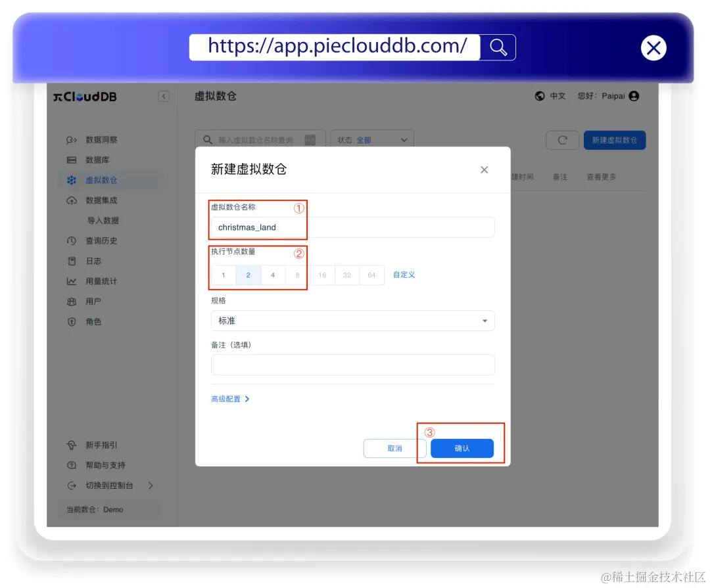Open 查询历史 in the sidebar
The image size is (710, 588).
(x=101, y=241)
